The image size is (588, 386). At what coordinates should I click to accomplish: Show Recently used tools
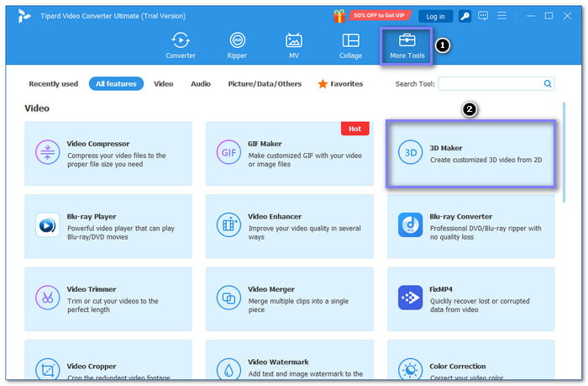(53, 84)
